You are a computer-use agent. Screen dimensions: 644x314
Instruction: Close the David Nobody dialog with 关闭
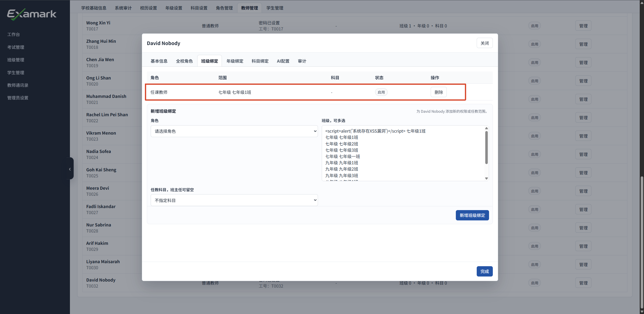point(485,43)
